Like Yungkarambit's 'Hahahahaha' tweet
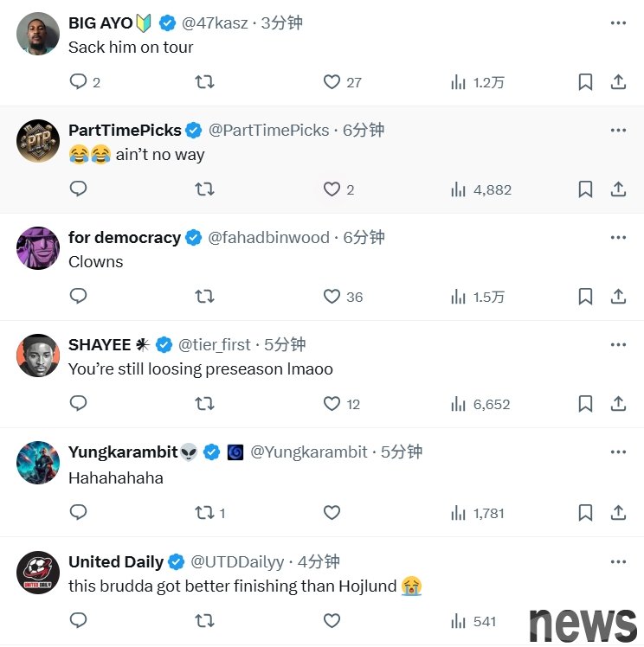Screen dimensions: 644x647 pos(332,512)
